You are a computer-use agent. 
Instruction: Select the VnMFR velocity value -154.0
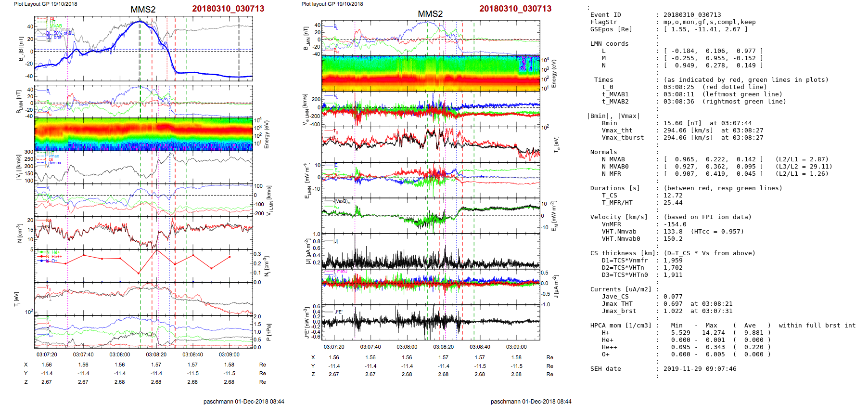click(675, 224)
